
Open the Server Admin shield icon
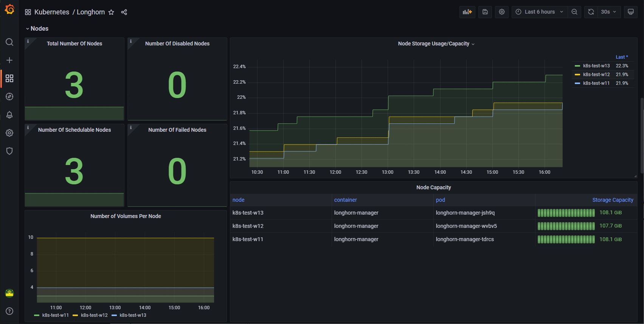(9, 151)
